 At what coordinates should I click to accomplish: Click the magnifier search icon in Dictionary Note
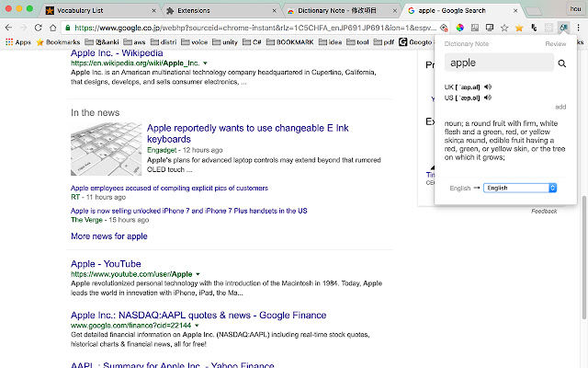click(x=561, y=63)
